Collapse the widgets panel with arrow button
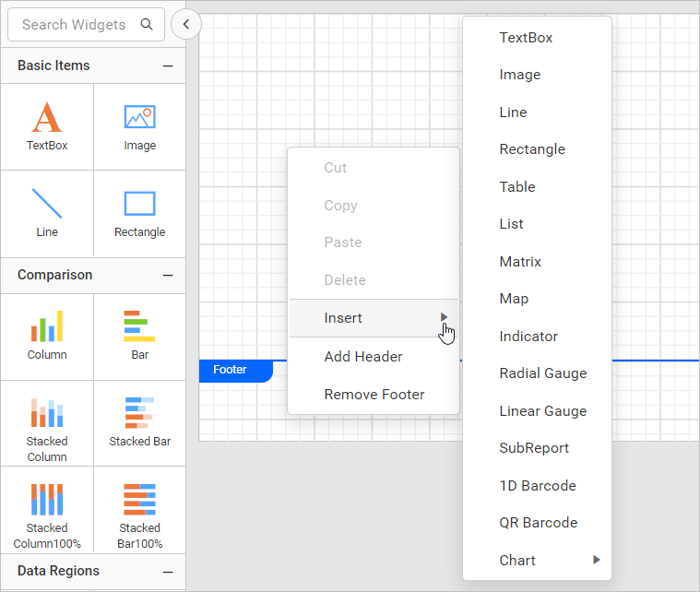The image size is (700, 592). tap(186, 25)
